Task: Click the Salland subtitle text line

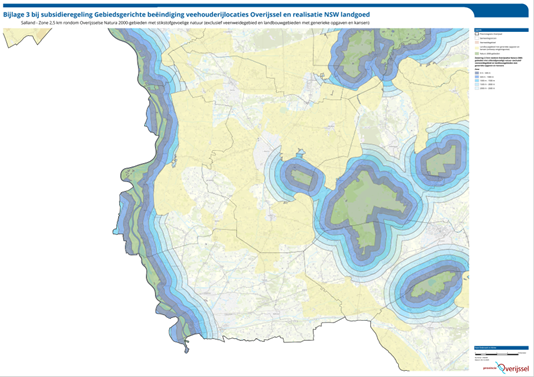Action: click(x=195, y=23)
